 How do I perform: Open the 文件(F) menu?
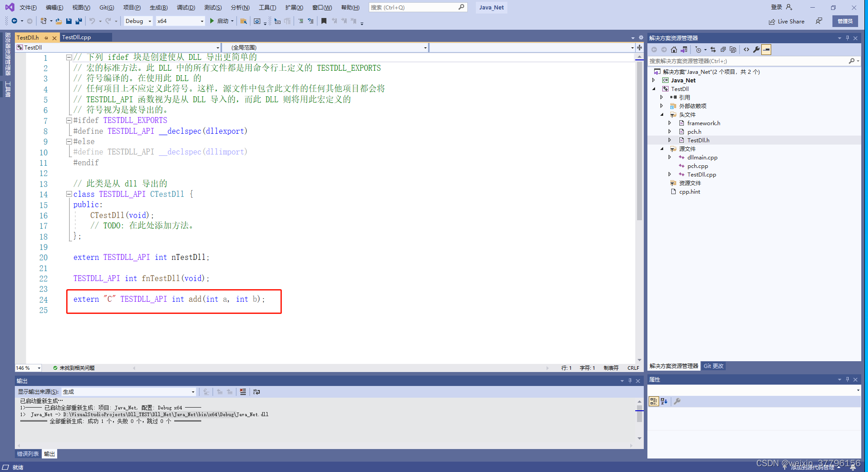coord(28,7)
